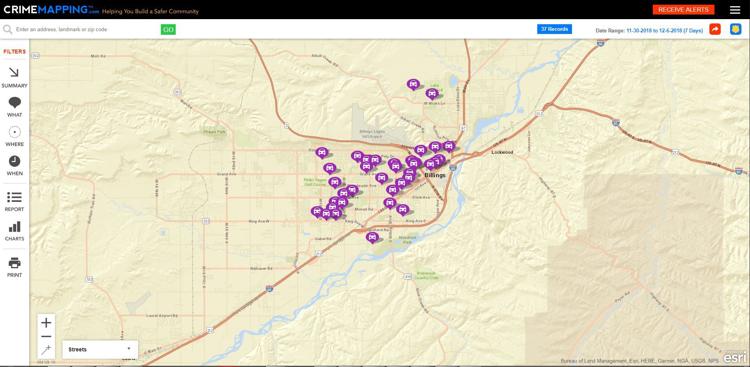Click the 37 Records button
The height and width of the screenshot is (367, 750).
point(554,29)
